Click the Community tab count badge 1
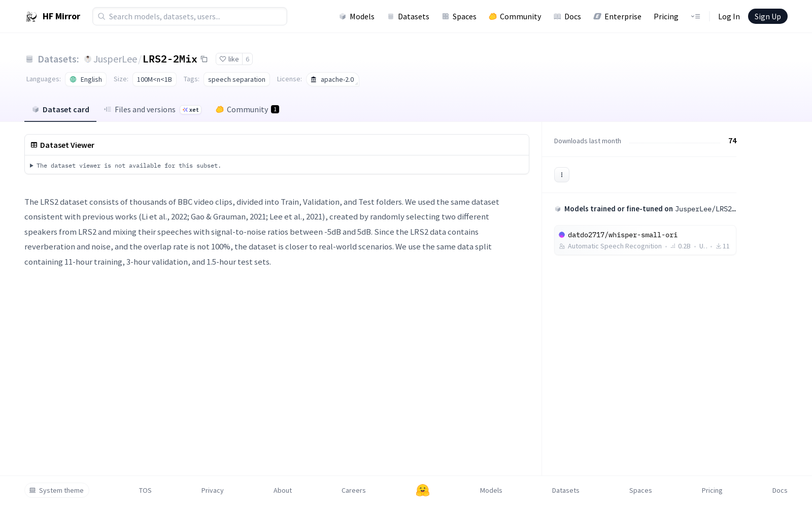812x508 pixels. [x=275, y=109]
